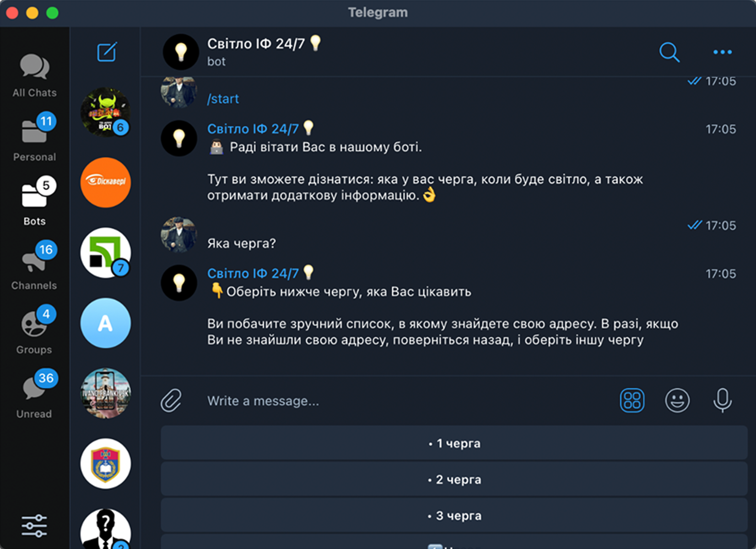The height and width of the screenshot is (549, 756).
Task: Toggle the bot keyboard button panel
Action: (x=632, y=400)
